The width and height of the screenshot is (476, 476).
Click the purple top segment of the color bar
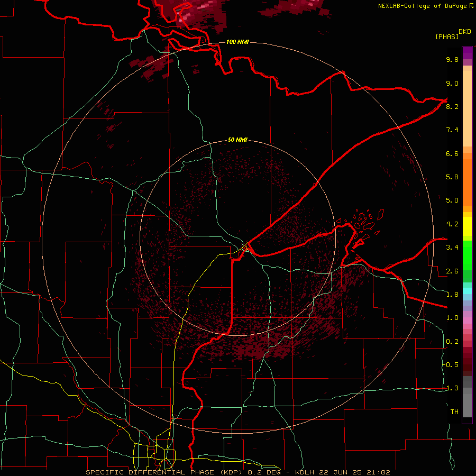(x=467, y=53)
